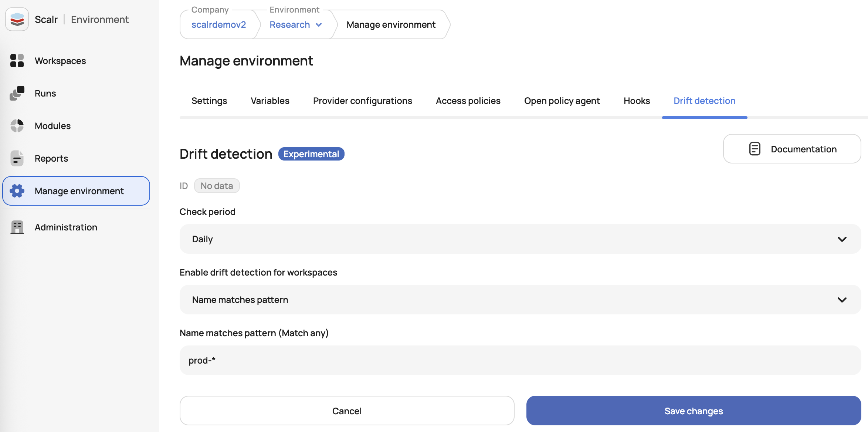Select the Hooks tab
The width and height of the screenshot is (868, 432).
tap(637, 101)
